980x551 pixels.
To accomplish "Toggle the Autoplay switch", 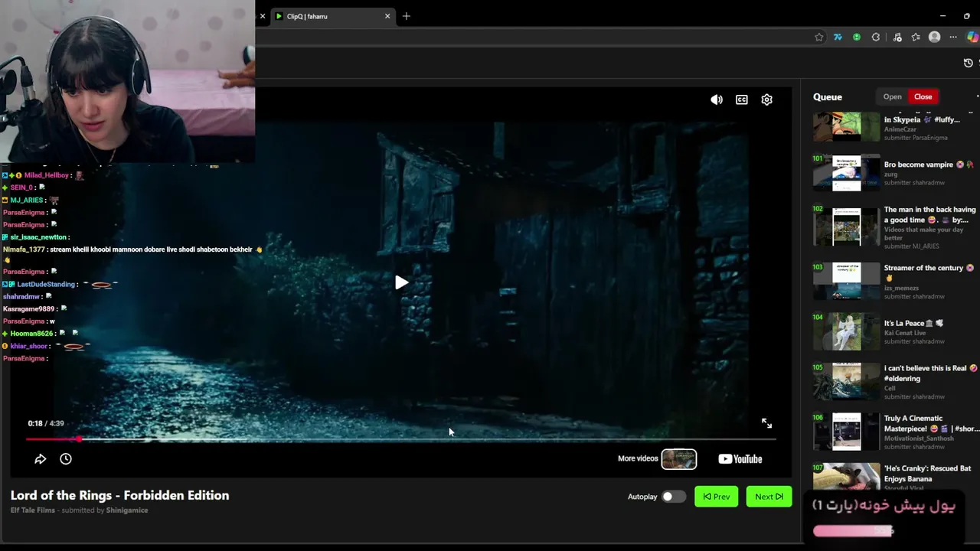I will 673,497.
